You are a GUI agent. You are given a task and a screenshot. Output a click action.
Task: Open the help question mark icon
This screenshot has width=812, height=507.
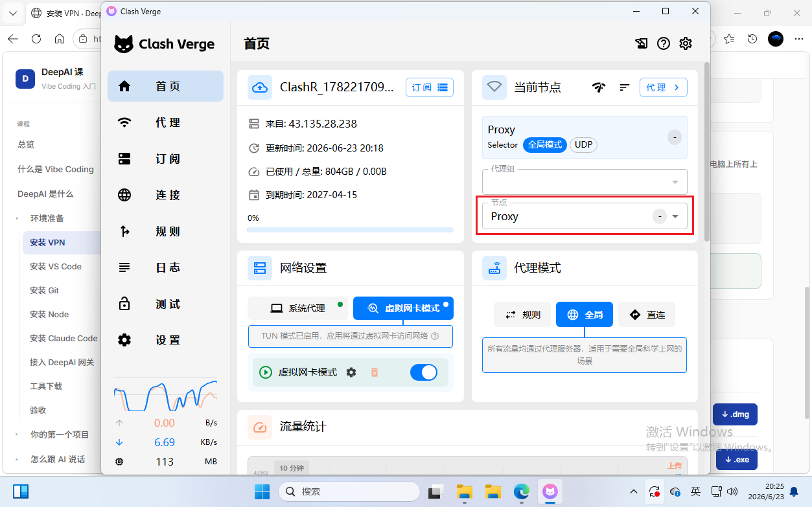point(663,43)
